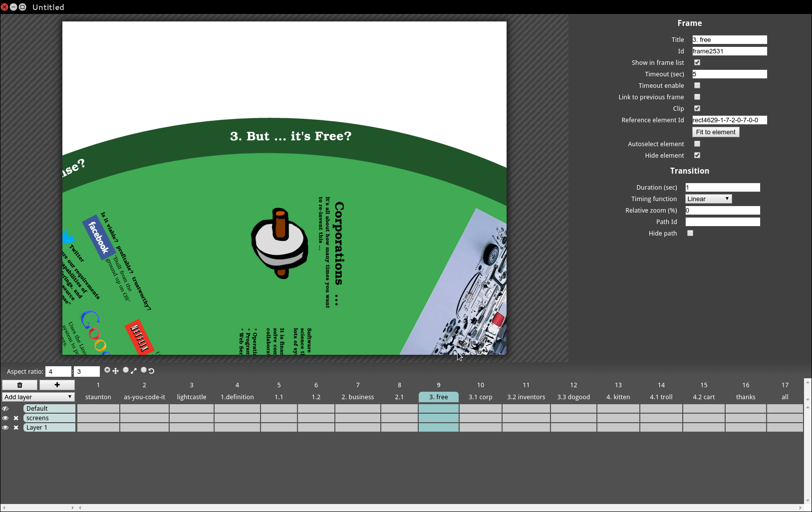Click the Layer 1 cell under frame lightcastle
This screenshot has width=812, height=512.
coord(192,428)
